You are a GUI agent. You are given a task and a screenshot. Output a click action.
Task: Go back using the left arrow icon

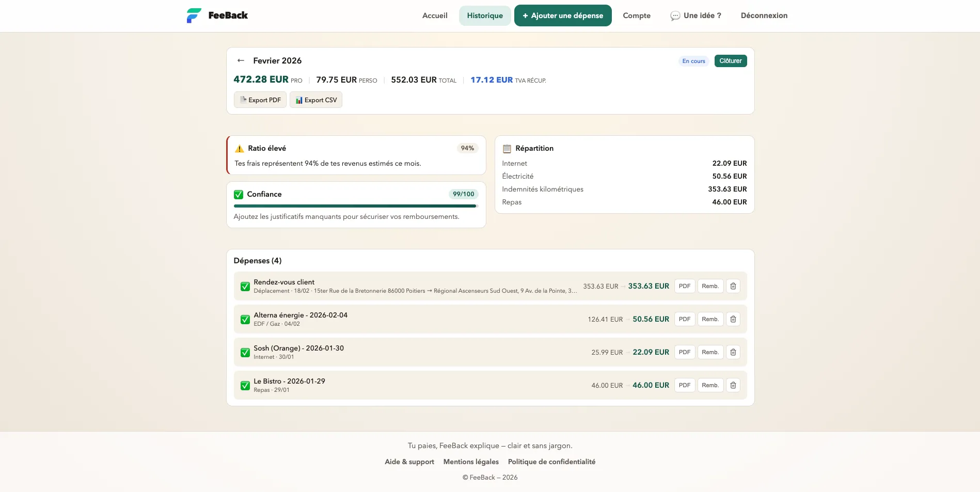[241, 60]
